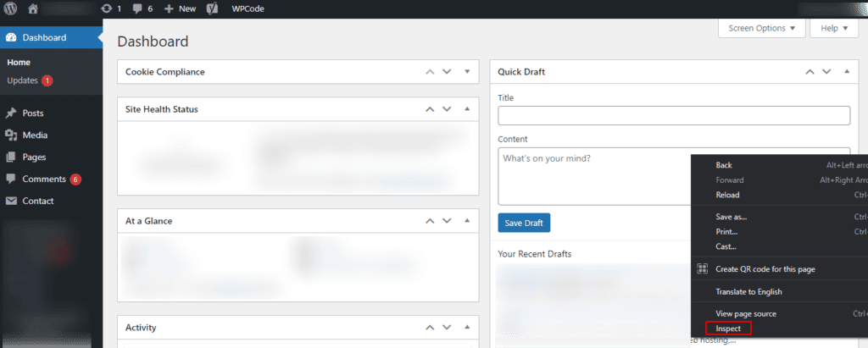Open the Media library in sidebar

[35, 135]
